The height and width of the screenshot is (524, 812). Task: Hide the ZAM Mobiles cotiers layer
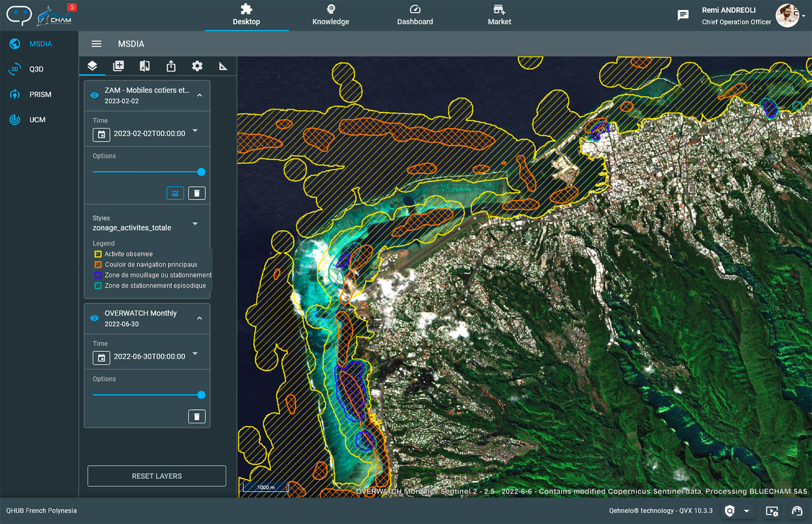click(95, 95)
